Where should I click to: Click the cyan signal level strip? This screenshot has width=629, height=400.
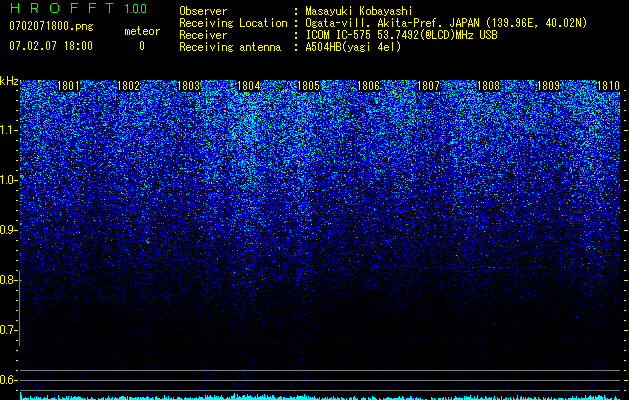point(321,397)
